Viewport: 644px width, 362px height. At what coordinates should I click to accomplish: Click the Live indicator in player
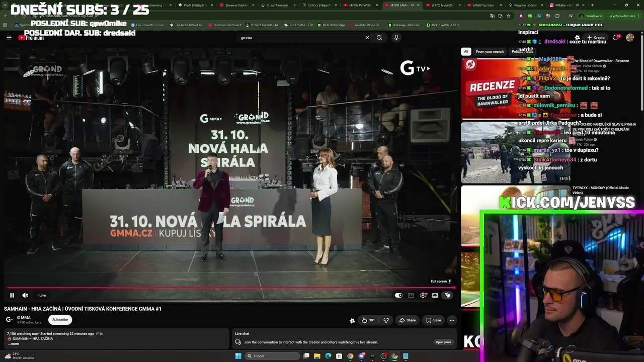[41, 295]
